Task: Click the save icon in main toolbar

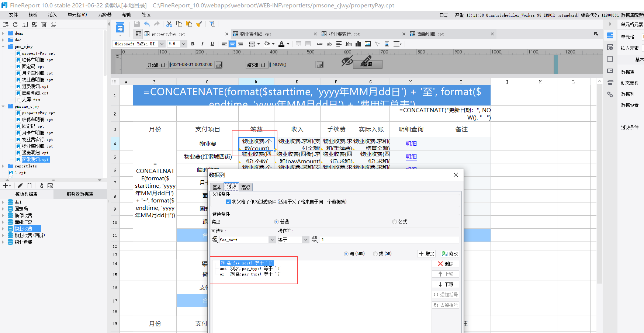Action: (137, 24)
